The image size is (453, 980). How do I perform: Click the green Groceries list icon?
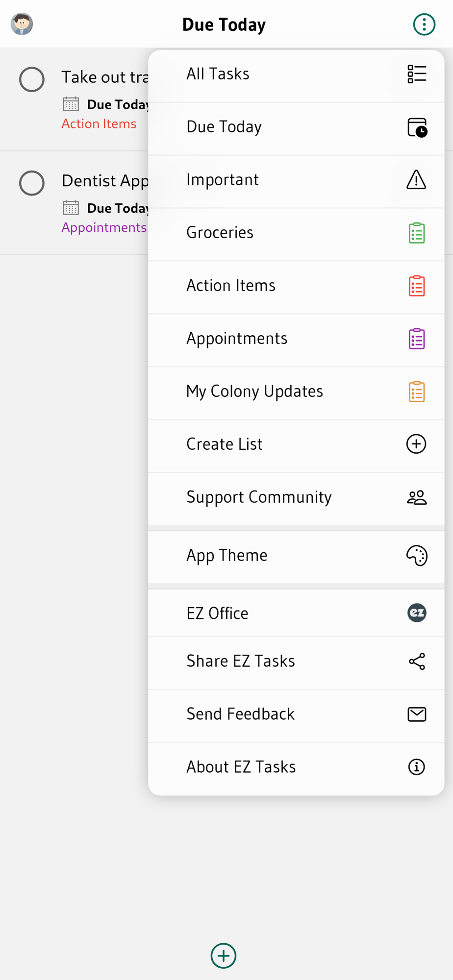click(x=417, y=233)
